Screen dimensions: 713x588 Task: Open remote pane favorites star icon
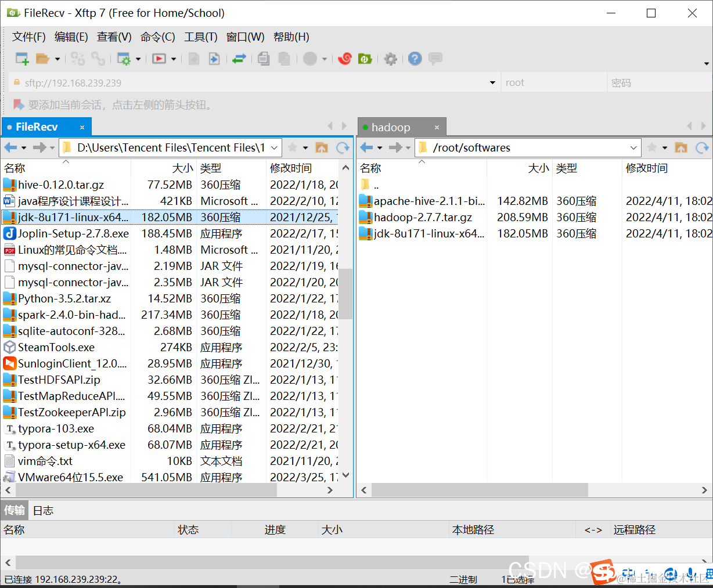[652, 147]
